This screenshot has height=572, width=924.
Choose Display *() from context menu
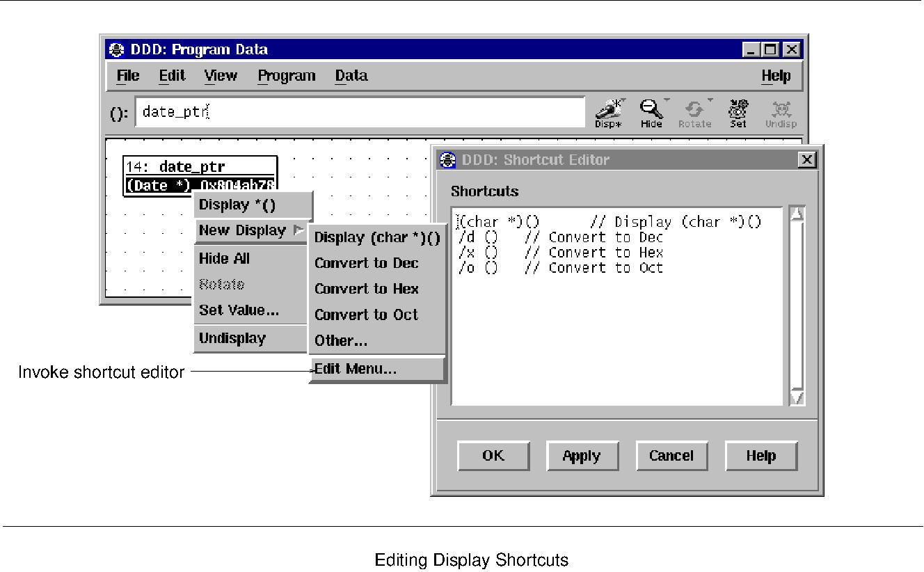point(252,205)
